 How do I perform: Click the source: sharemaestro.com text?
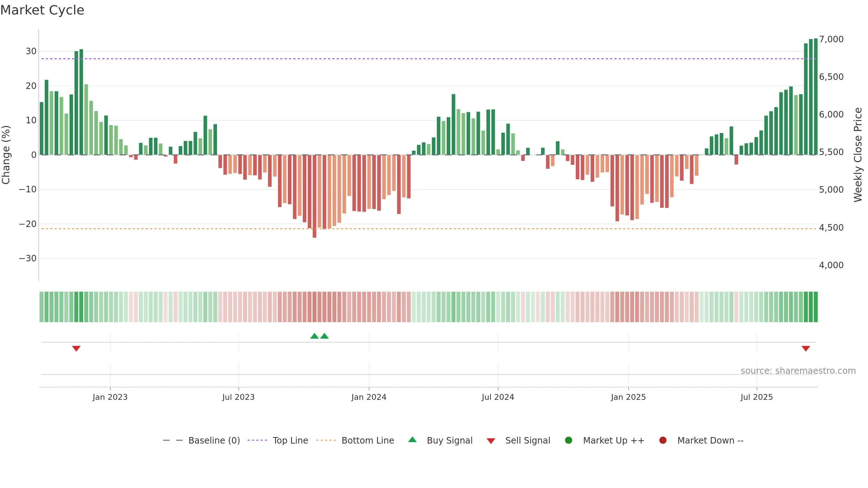tap(798, 371)
